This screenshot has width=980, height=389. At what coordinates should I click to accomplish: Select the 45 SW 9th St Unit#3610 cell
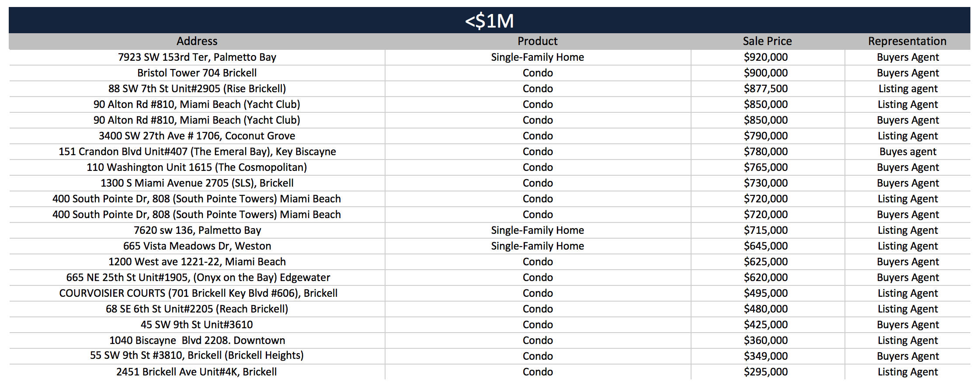click(197, 325)
